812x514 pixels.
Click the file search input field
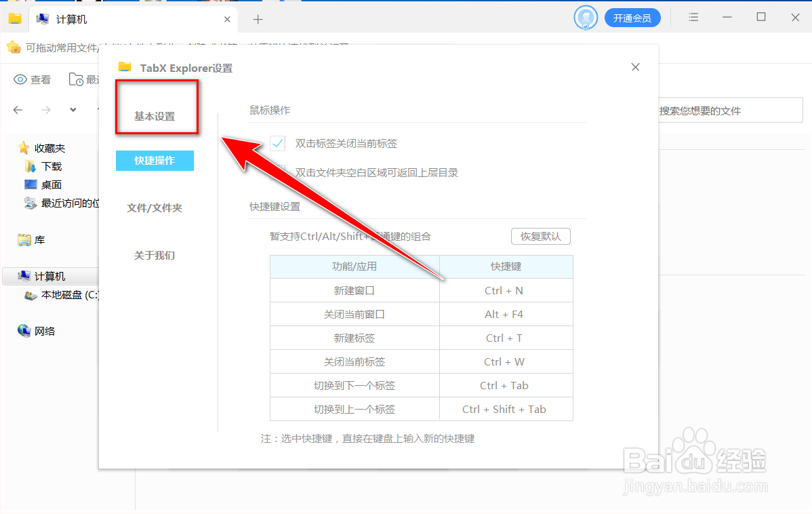coord(730,111)
